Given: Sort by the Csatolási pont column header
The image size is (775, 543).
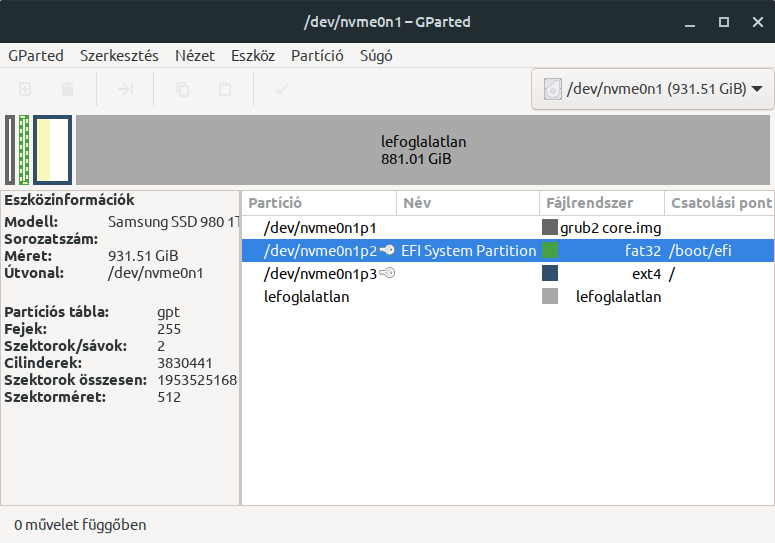Looking at the screenshot, I should (719, 203).
